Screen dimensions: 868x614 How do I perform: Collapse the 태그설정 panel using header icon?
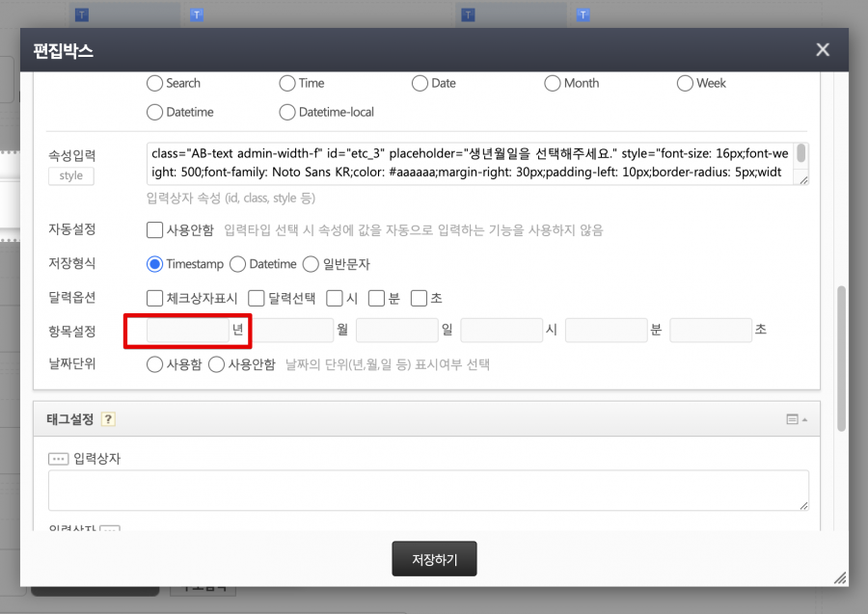(x=797, y=419)
